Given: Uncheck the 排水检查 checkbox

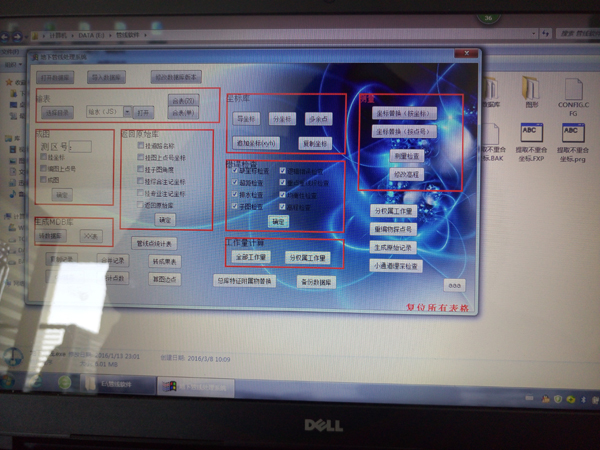Looking at the screenshot, I should 234,194.
